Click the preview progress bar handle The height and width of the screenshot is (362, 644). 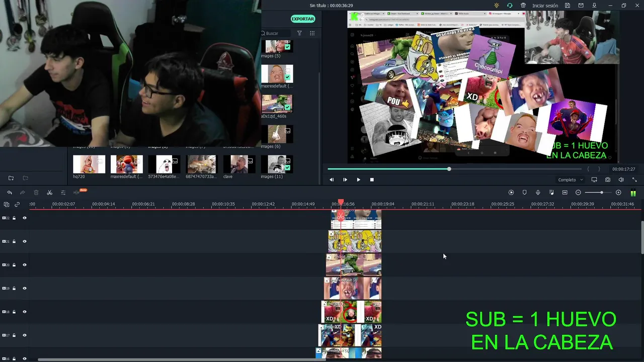click(449, 169)
